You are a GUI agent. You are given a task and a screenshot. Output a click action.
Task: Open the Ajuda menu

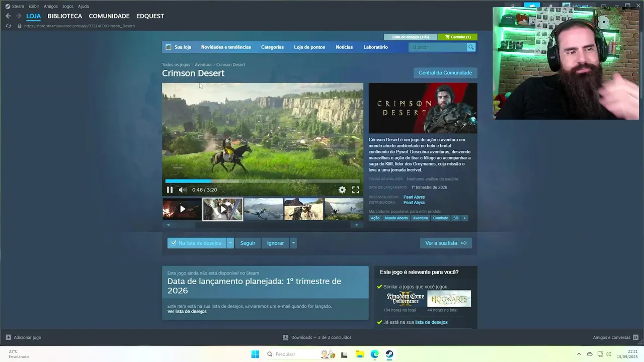click(x=84, y=7)
